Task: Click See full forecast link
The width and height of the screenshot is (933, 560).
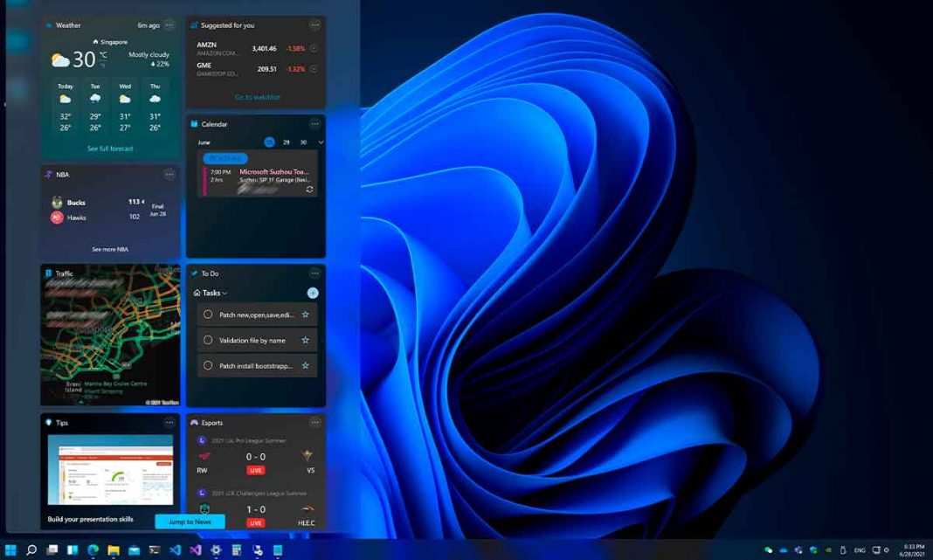Action: (110, 149)
